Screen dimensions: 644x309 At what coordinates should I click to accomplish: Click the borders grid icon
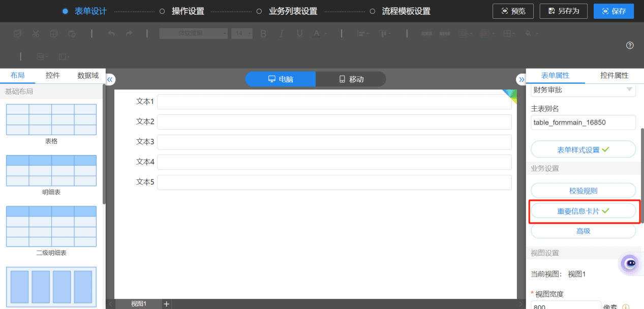point(508,34)
